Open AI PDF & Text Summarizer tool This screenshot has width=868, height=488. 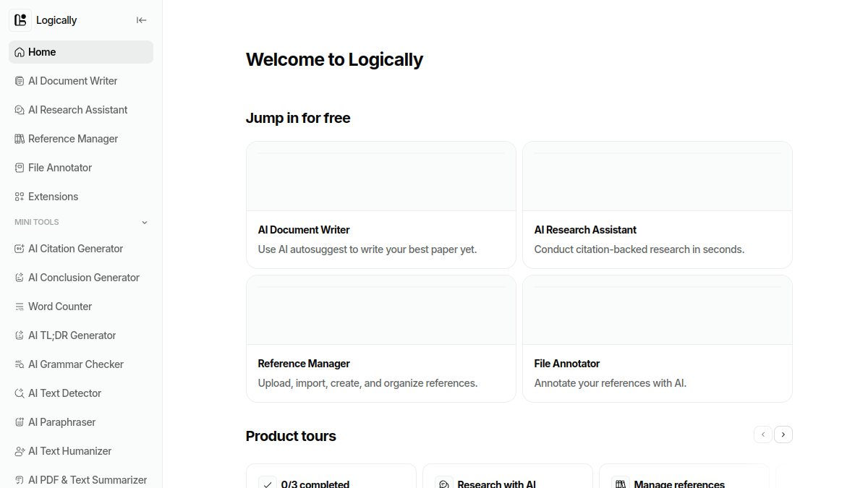pos(81,480)
